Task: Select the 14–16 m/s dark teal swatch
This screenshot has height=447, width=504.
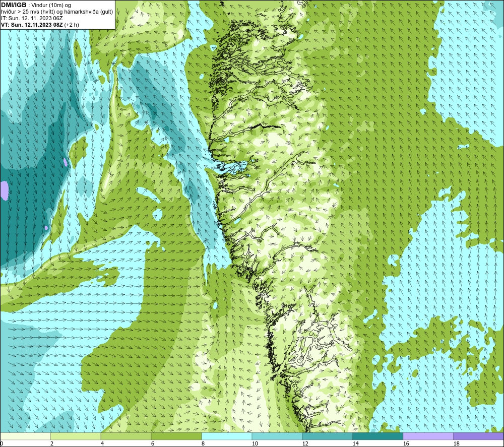Action: 377,436
